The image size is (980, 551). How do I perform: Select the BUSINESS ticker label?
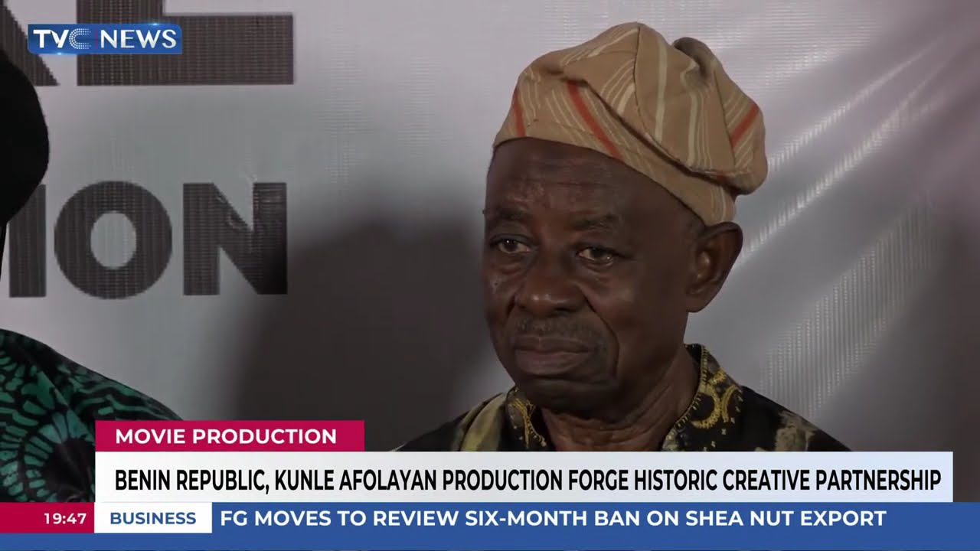[153, 518]
